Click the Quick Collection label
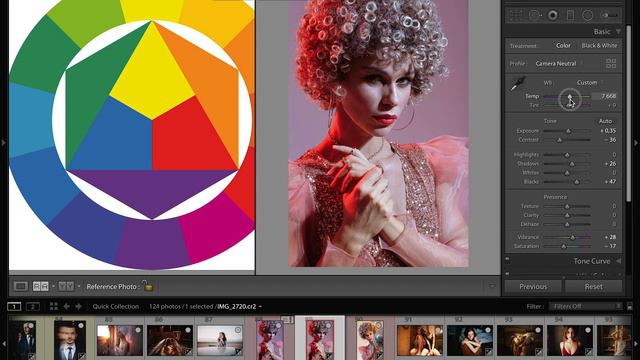Screen dimensions: 640x360 pyautogui.click(x=116, y=306)
